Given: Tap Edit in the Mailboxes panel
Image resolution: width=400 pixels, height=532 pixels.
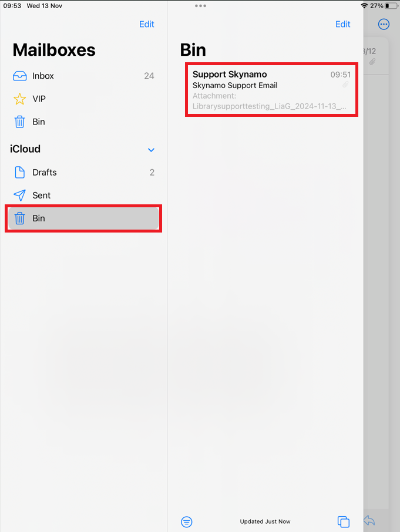Looking at the screenshot, I should coord(146,24).
